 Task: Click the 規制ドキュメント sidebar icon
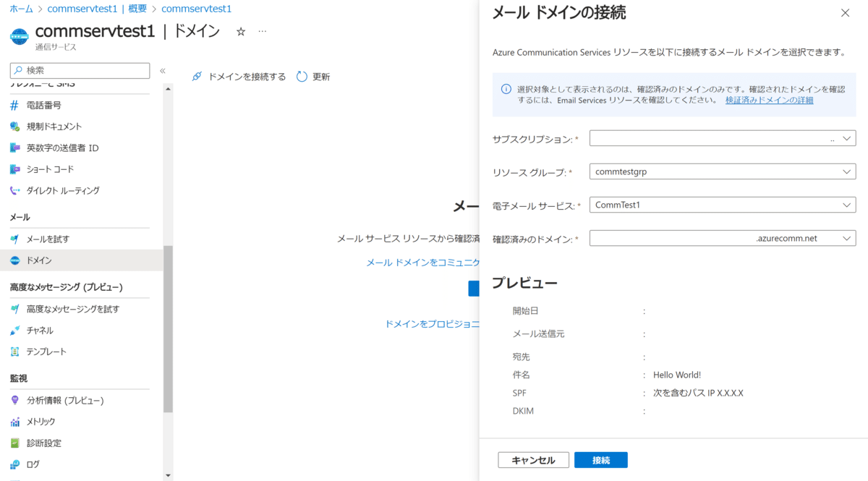click(x=14, y=127)
